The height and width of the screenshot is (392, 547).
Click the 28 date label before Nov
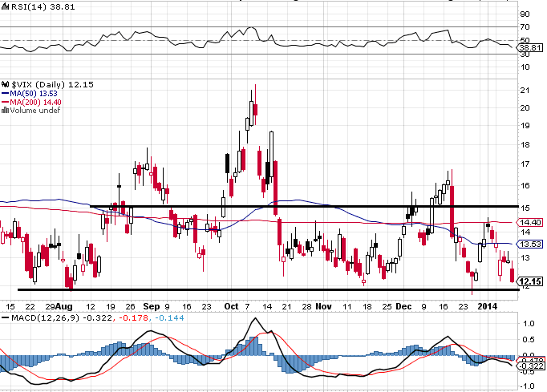click(306, 306)
